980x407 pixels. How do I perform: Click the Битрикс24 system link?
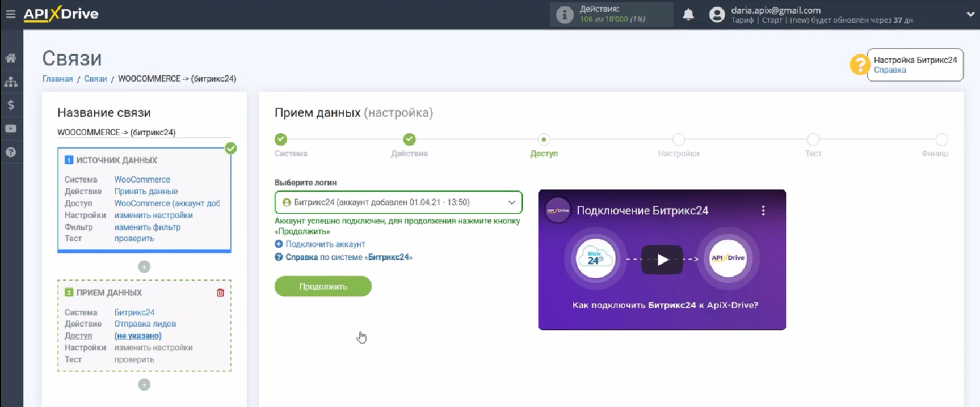click(x=134, y=312)
